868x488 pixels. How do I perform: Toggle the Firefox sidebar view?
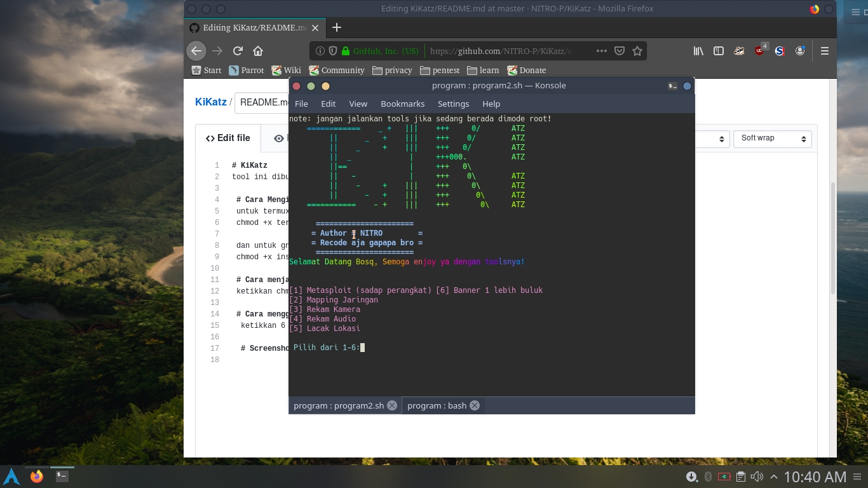click(719, 51)
